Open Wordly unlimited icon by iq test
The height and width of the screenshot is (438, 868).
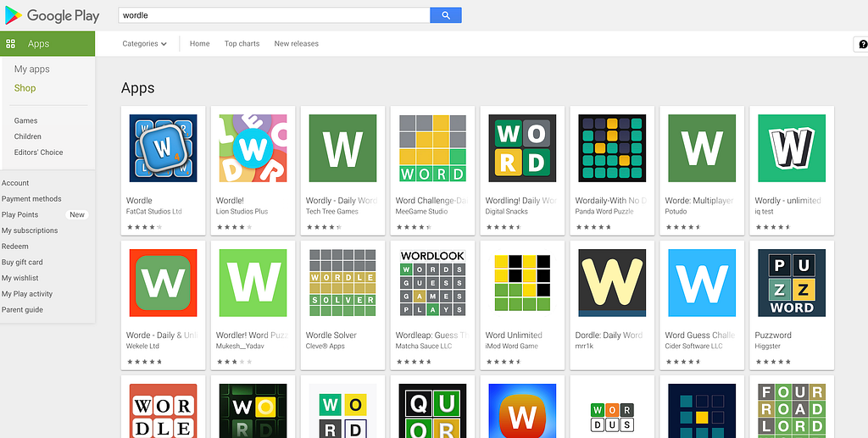(792, 148)
